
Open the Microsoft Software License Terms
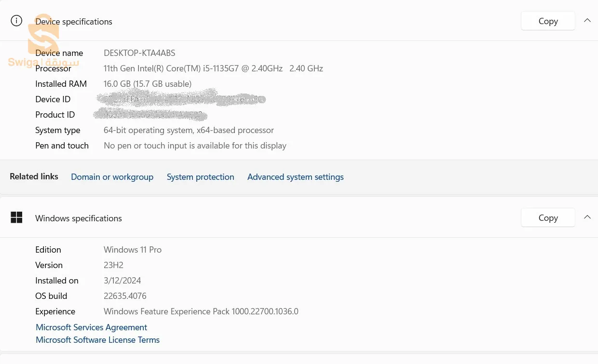[97, 339]
